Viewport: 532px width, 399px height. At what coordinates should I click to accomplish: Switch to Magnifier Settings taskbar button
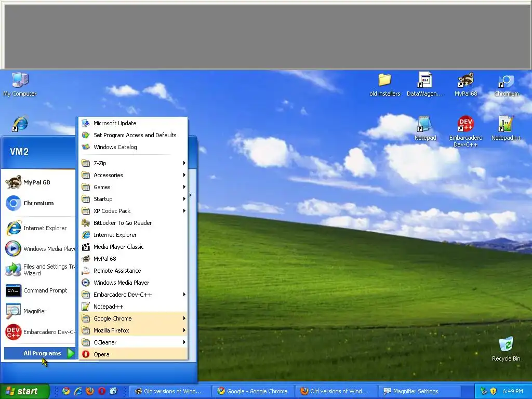(419, 391)
